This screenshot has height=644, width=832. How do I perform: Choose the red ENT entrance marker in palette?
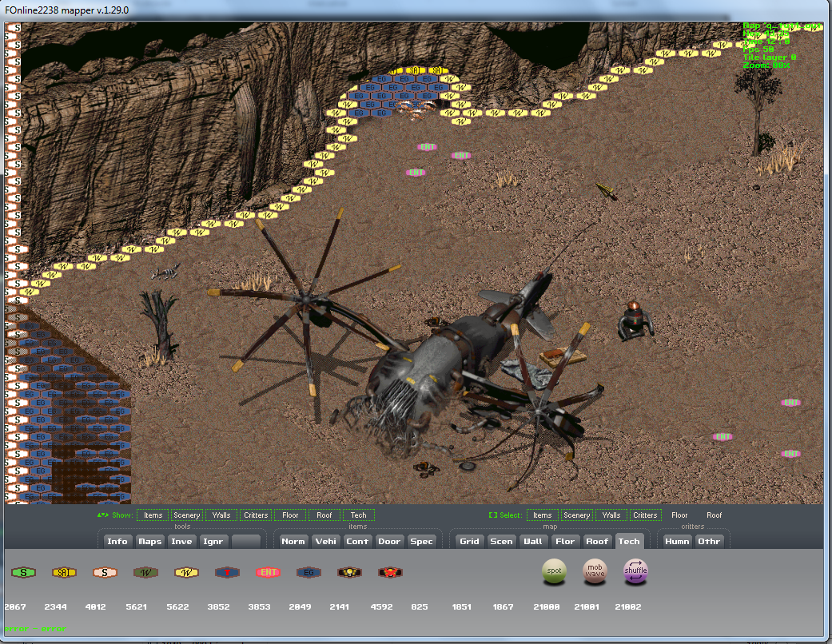[268, 572]
